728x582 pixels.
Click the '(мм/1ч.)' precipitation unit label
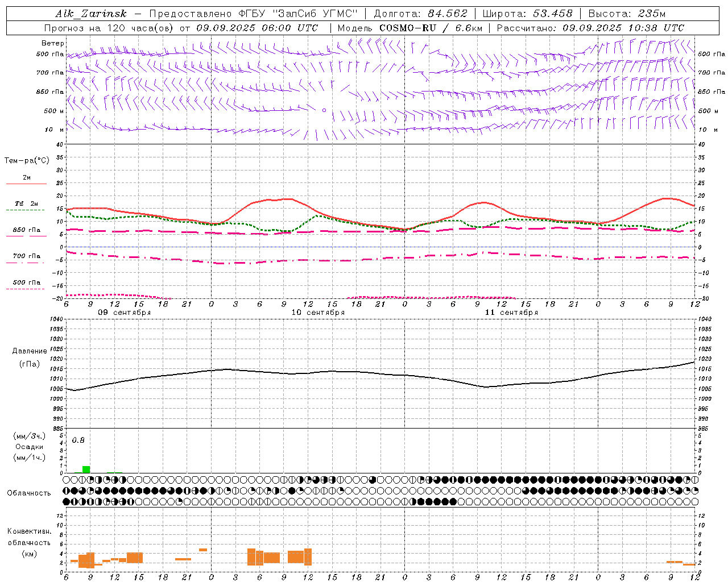pyautogui.click(x=30, y=458)
